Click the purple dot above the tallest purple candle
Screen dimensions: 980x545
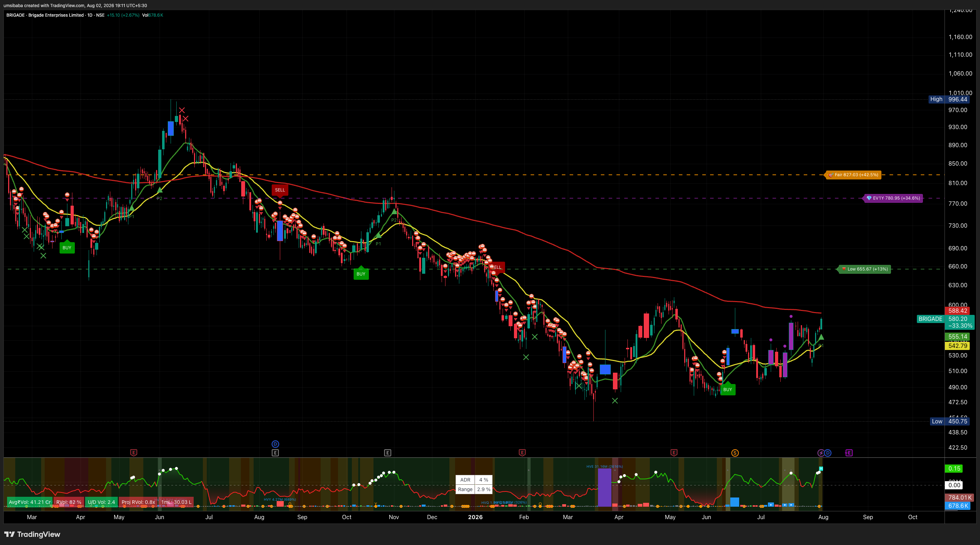[x=791, y=316]
